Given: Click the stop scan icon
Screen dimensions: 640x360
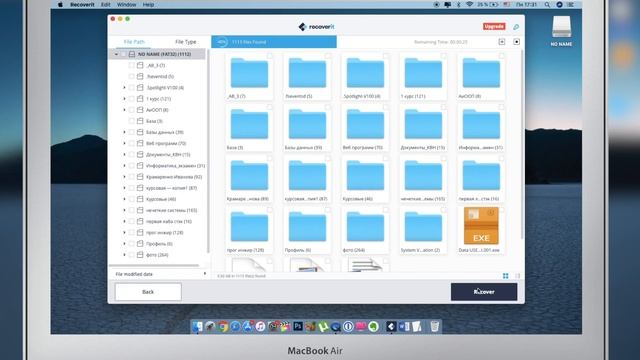Looking at the screenshot, I should 516,42.
